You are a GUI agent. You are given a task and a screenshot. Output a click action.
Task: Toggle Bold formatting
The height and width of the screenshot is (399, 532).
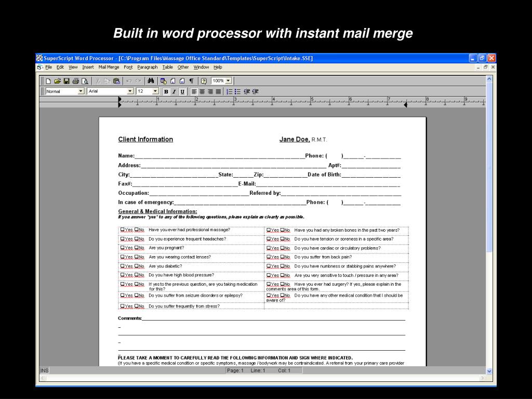click(166, 91)
